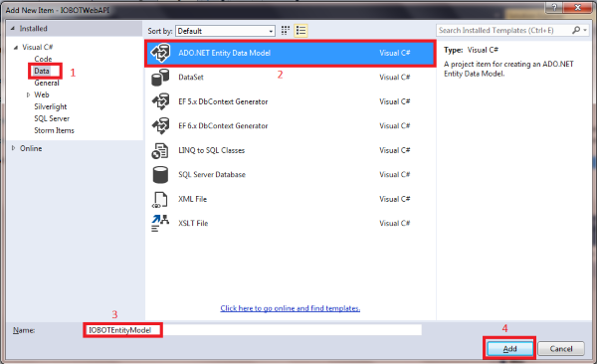Image resolution: width=597 pixels, height=364 pixels.
Task: Switch to medium icons grid view
Action: (x=286, y=31)
